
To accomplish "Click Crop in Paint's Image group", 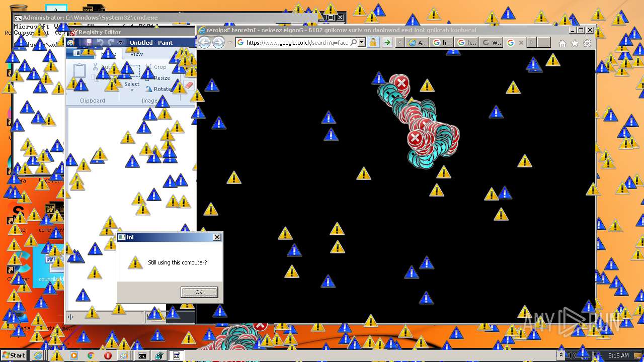I will 155,67.
